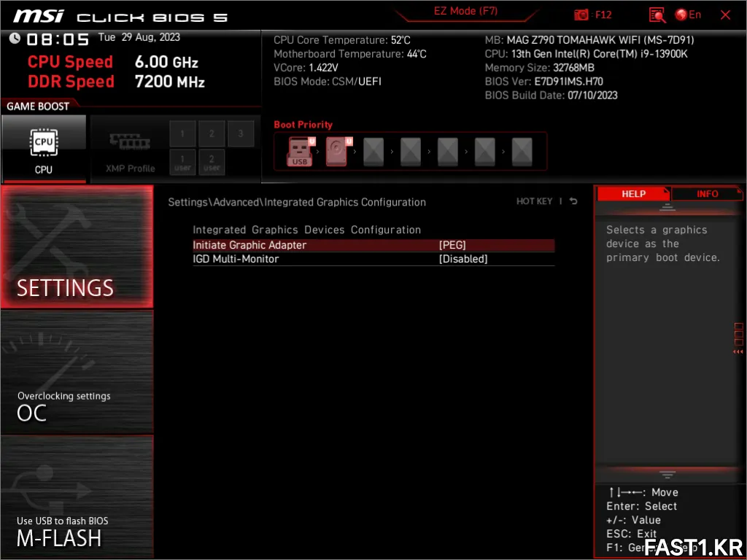Screen dimensions: 747x560
Task: Open the OC overclocking settings section
Action: pos(77,373)
